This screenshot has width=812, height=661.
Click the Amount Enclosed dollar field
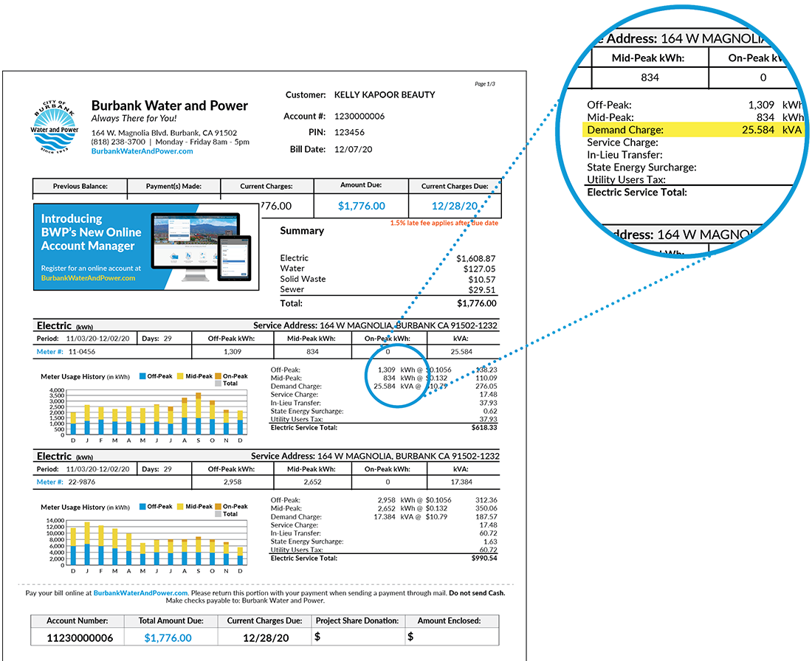(452, 637)
